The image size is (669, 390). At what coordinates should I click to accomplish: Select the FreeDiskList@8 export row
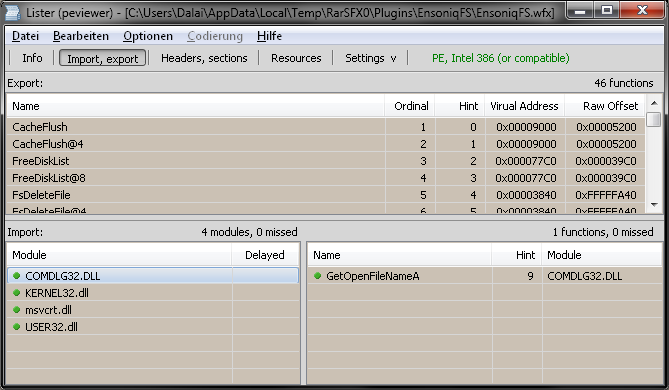tap(326, 178)
